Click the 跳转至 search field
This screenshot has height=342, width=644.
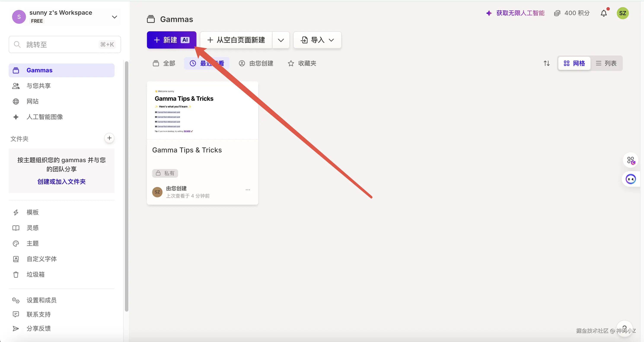pos(64,45)
